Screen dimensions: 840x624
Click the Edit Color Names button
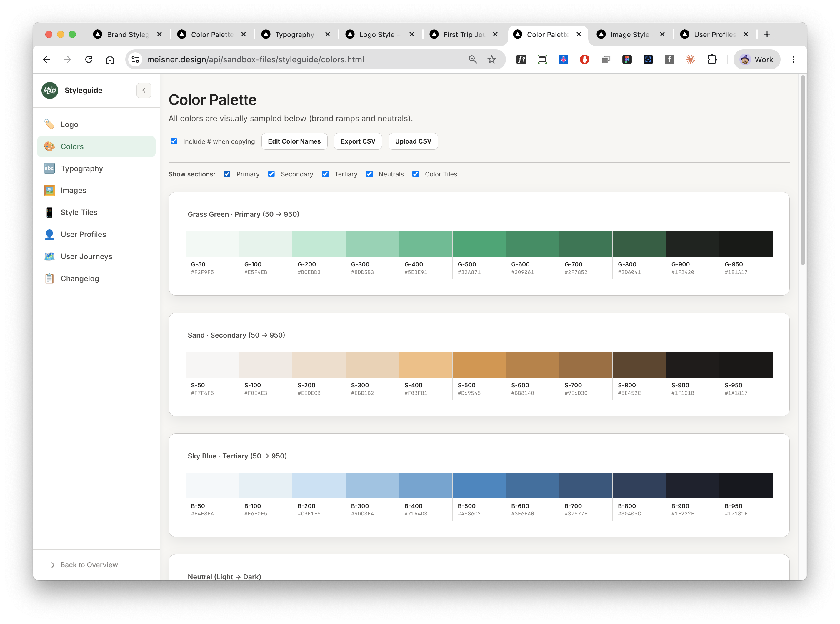(294, 141)
